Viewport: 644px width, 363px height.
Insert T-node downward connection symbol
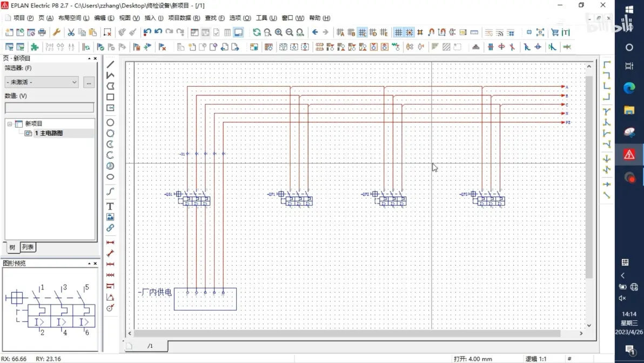[x=607, y=111]
